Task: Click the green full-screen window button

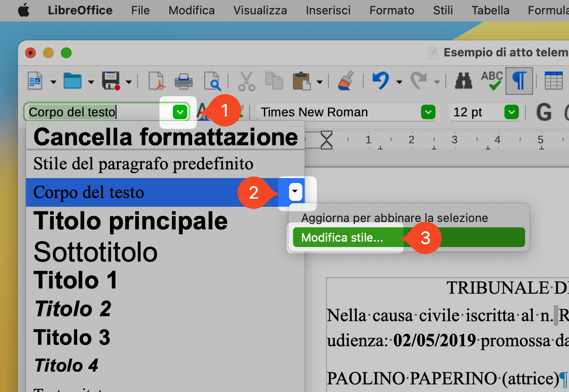Action: click(x=66, y=53)
